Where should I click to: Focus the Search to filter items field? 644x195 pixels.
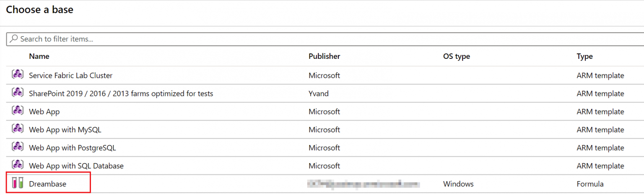(325, 39)
